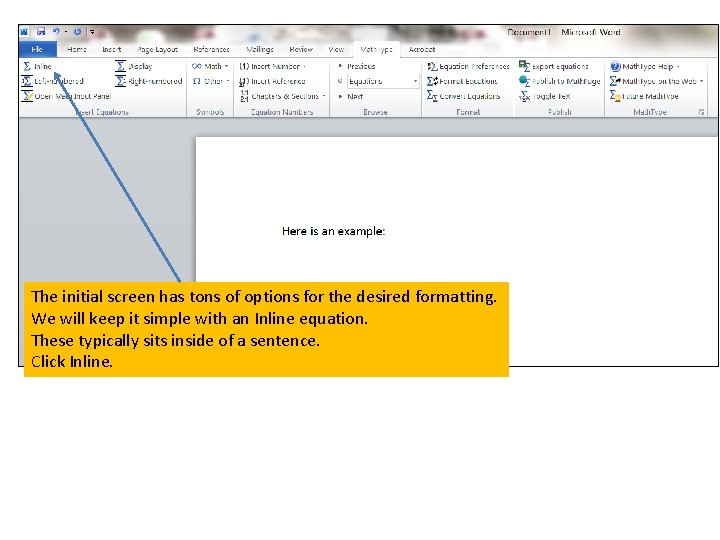Open Customize Quick Access Toolbar dropdown

tap(92, 32)
